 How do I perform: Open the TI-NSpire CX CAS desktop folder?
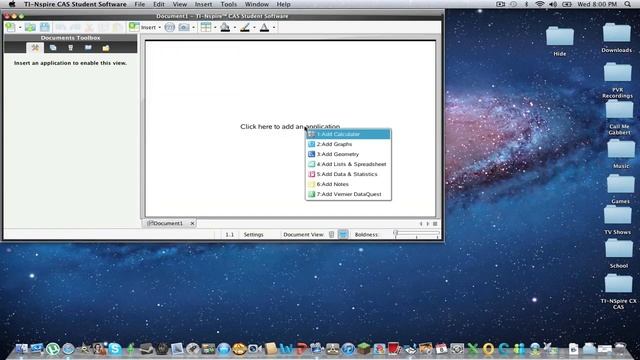click(618, 291)
